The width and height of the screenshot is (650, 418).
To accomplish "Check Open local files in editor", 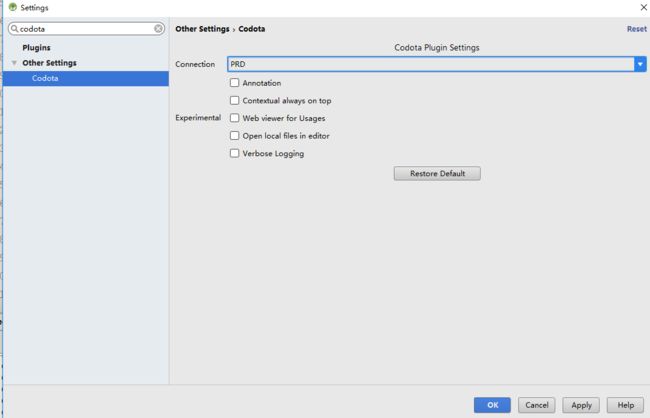I will click(235, 136).
